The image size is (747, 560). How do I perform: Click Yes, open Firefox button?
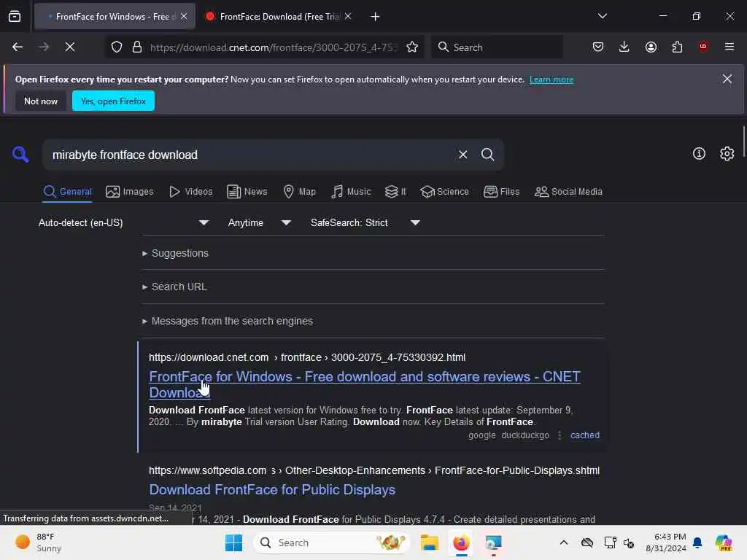113,101
